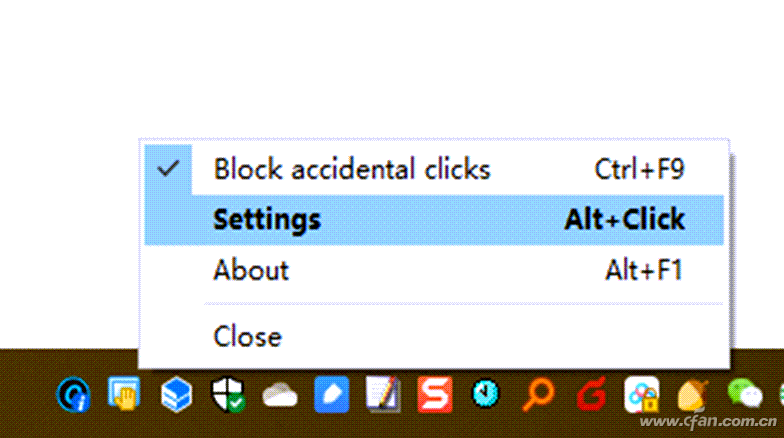Click the blue circular info tray icon
The width and height of the screenshot is (784, 438).
74,394
